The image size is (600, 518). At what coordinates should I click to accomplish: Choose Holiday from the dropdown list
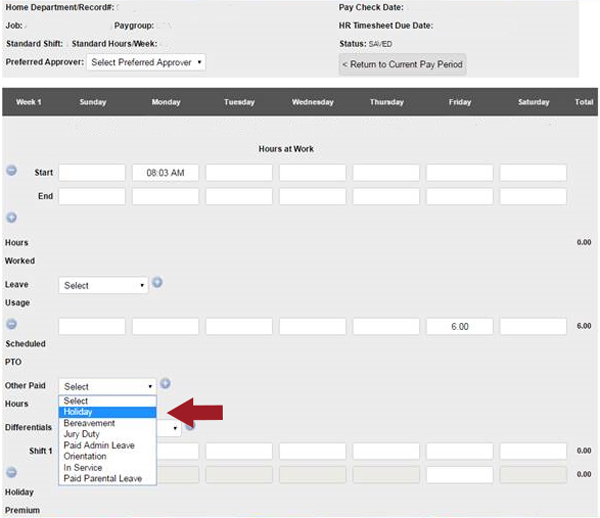[x=108, y=412]
